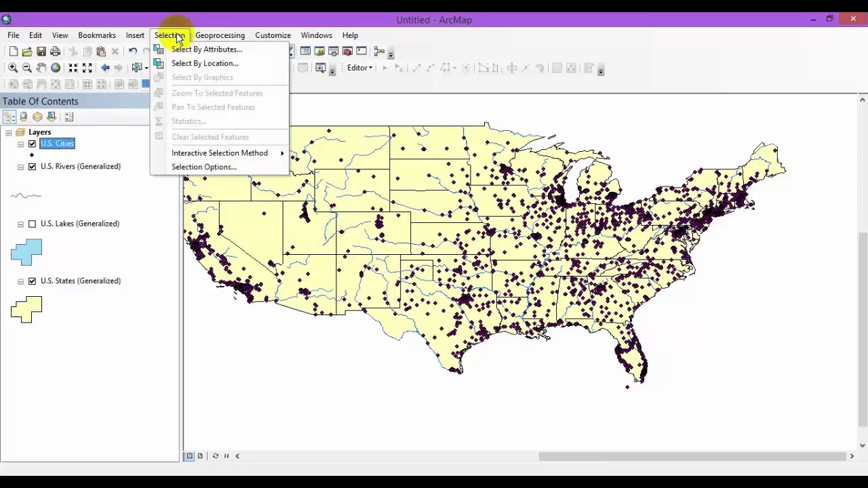Click the Create Viewer Window icon
This screenshot has width=868, height=488.
[321, 68]
